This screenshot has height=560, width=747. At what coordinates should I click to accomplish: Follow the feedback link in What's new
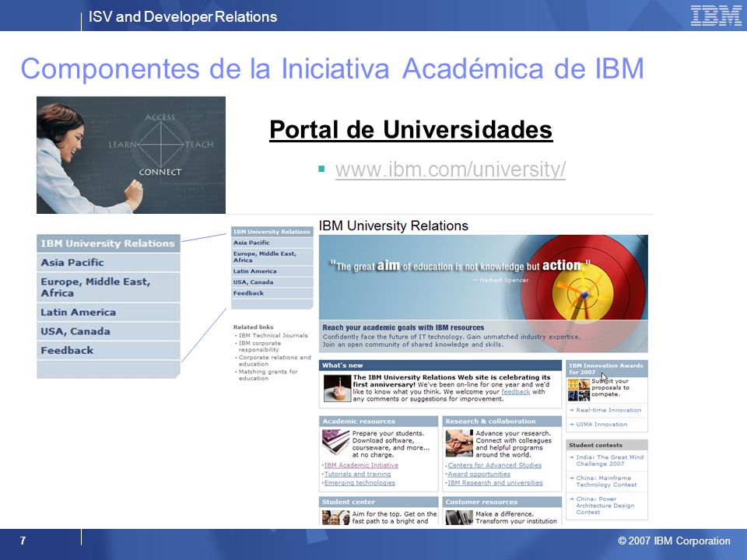point(515,391)
